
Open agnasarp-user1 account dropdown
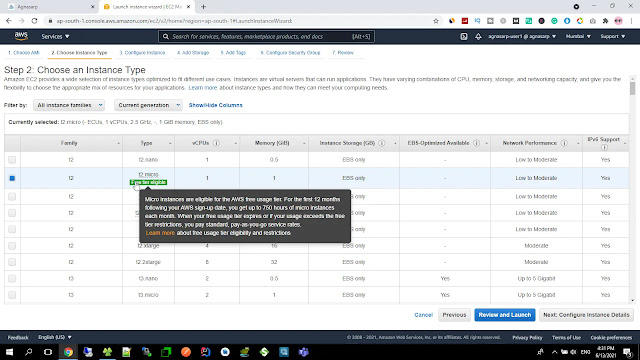point(522,36)
